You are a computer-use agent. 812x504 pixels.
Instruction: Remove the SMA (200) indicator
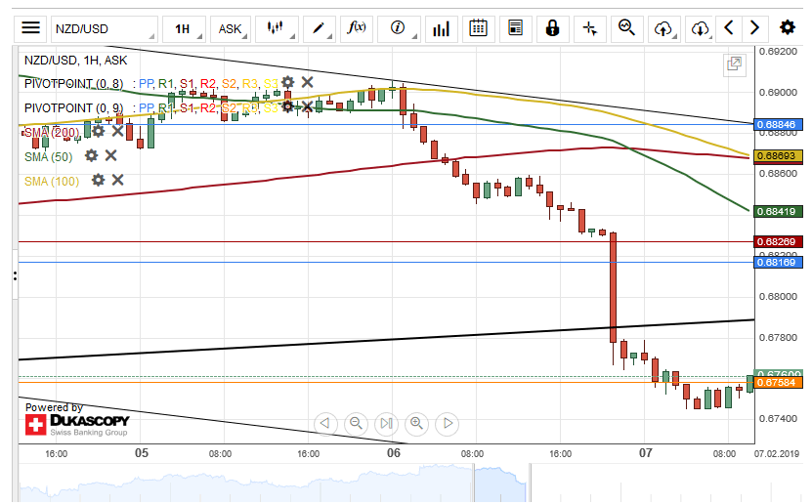click(117, 131)
